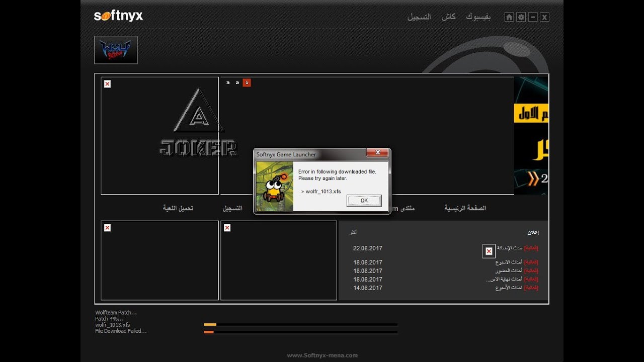644x362 pixels.
Task: Switch banner to slide 2
Action: pos(237,82)
